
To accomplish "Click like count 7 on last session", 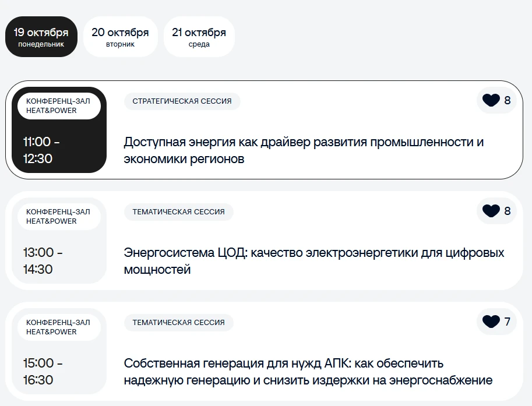I will 507,322.
